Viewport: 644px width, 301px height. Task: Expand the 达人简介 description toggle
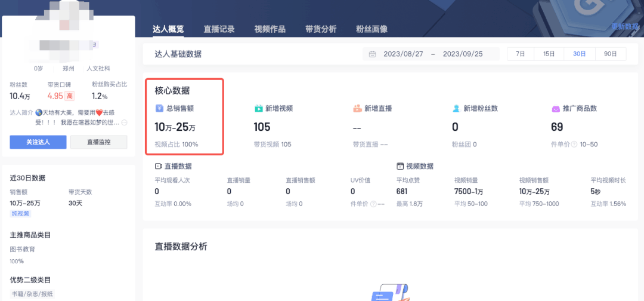click(125, 122)
